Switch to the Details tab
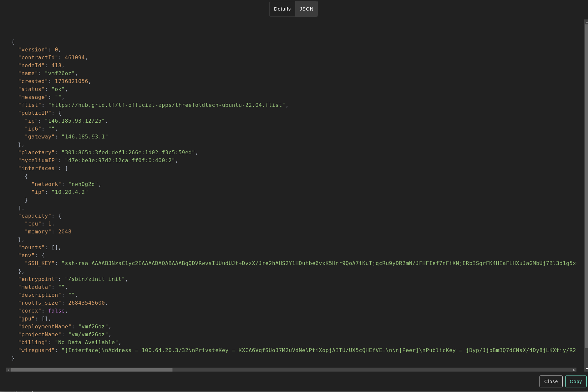588x392 pixels. tap(282, 9)
